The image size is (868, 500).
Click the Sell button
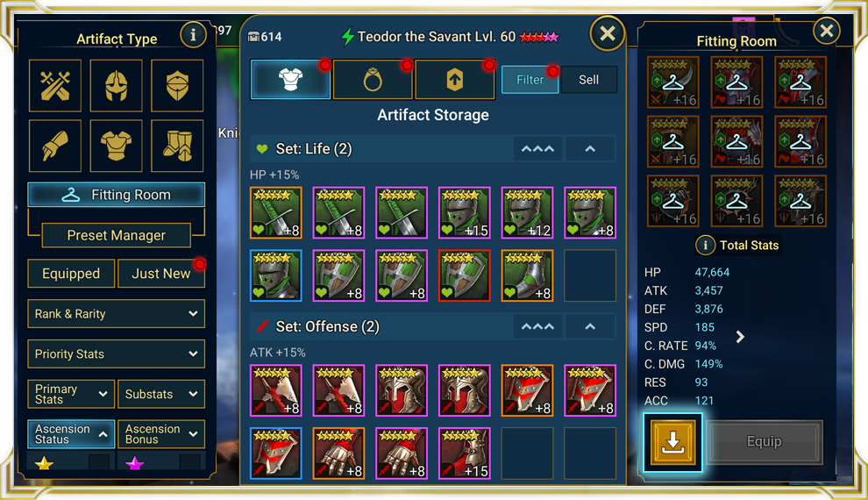click(588, 80)
